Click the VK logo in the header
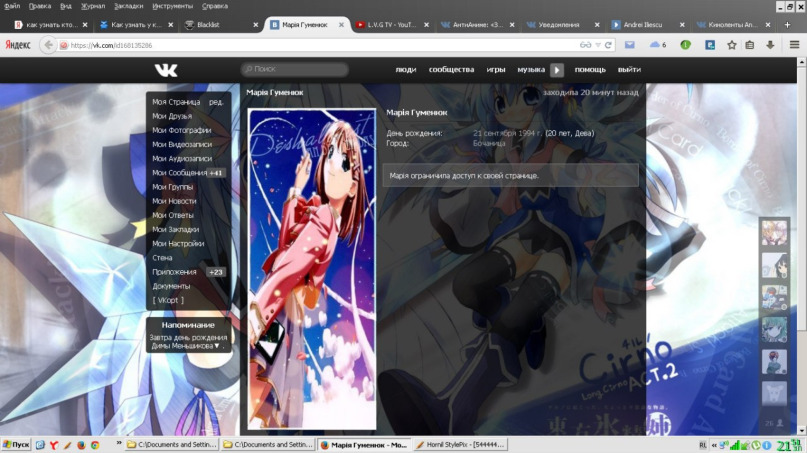 pos(166,70)
